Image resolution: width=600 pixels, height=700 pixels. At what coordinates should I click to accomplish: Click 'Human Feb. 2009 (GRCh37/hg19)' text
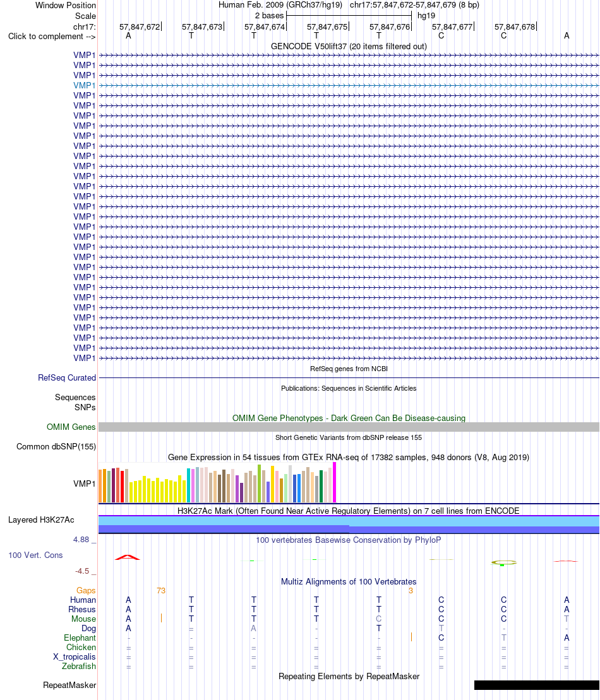click(x=280, y=5)
